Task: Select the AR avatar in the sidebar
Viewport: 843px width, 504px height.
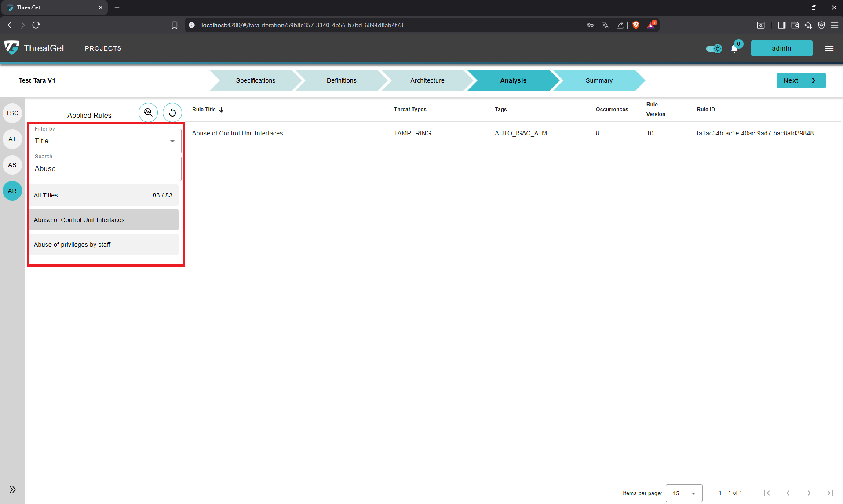Action: (12, 190)
